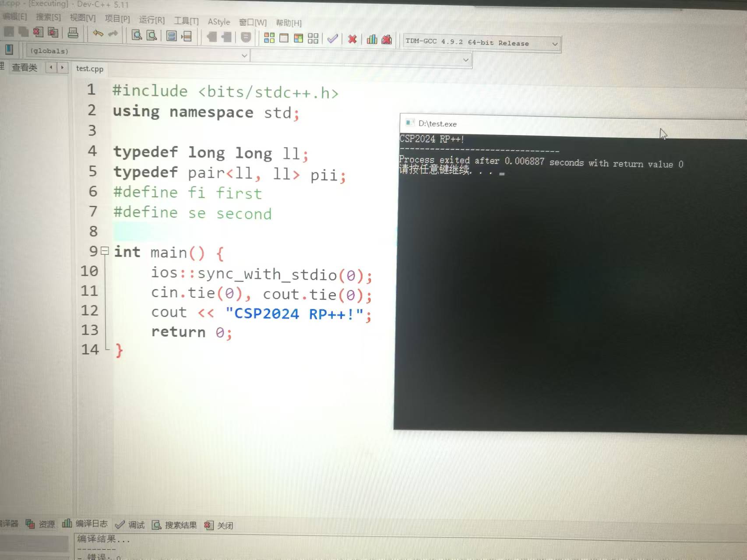Open the AStyle menu
Viewport: 747px width, 560px height.
pos(218,21)
